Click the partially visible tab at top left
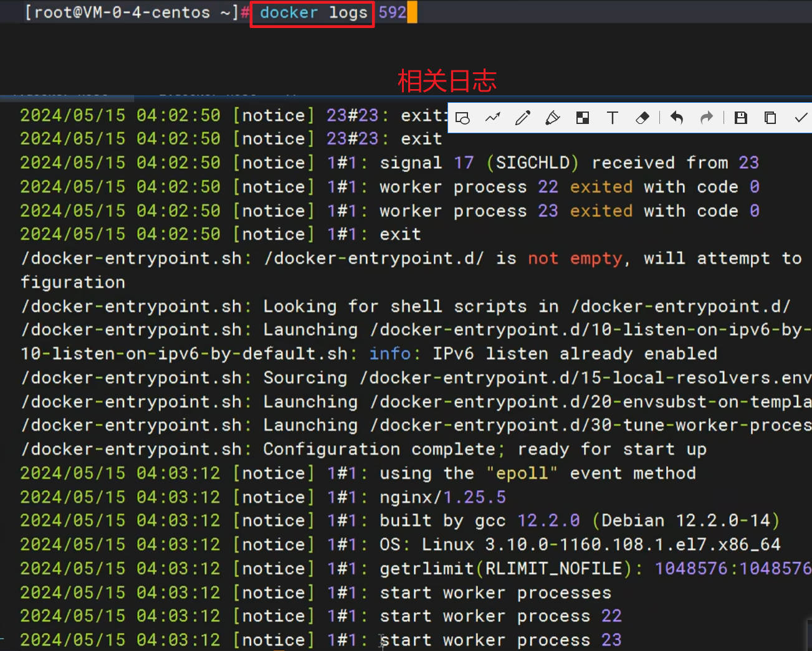The width and height of the screenshot is (812, 651). pos(67,98)
